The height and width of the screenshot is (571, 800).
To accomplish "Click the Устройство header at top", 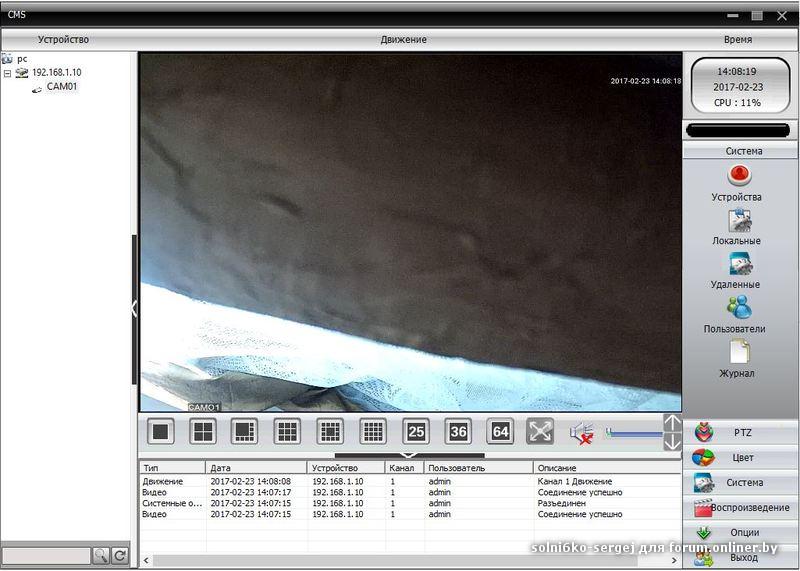I will 63,39.
